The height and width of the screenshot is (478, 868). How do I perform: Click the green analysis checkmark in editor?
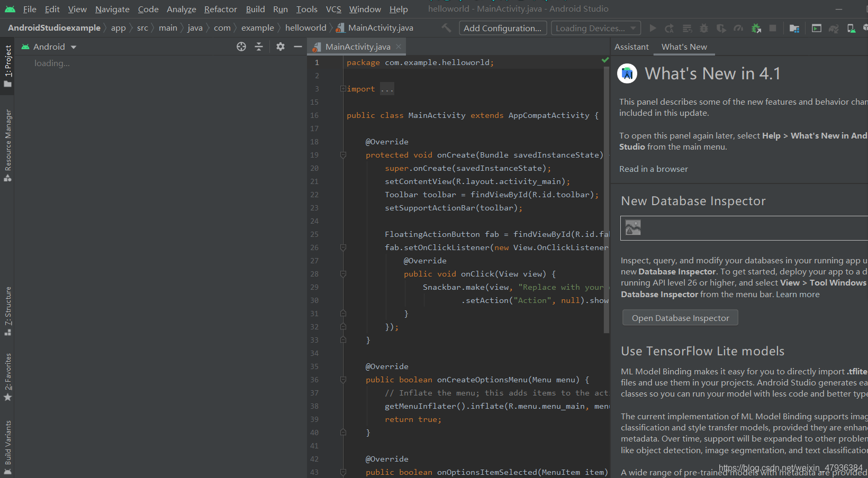[605, 60]
